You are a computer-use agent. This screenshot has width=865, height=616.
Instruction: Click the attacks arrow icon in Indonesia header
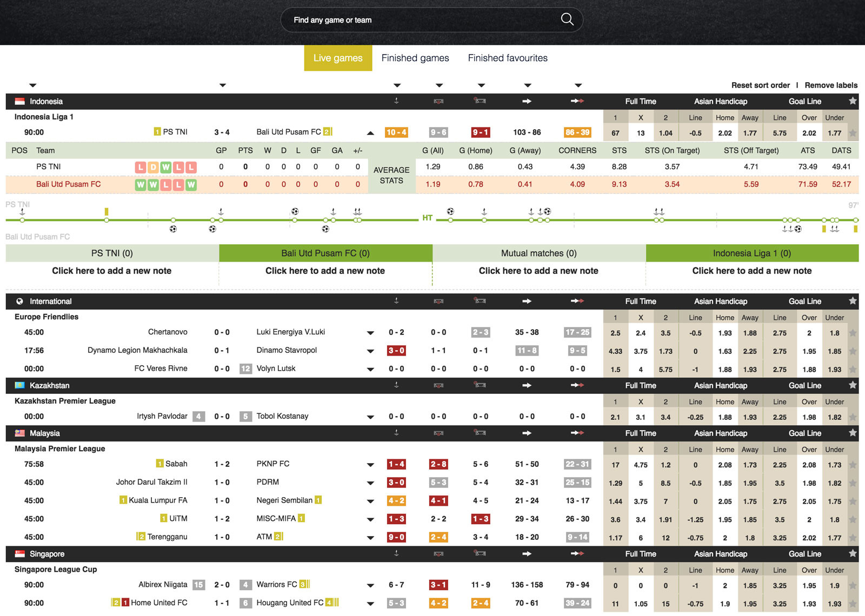527,101
